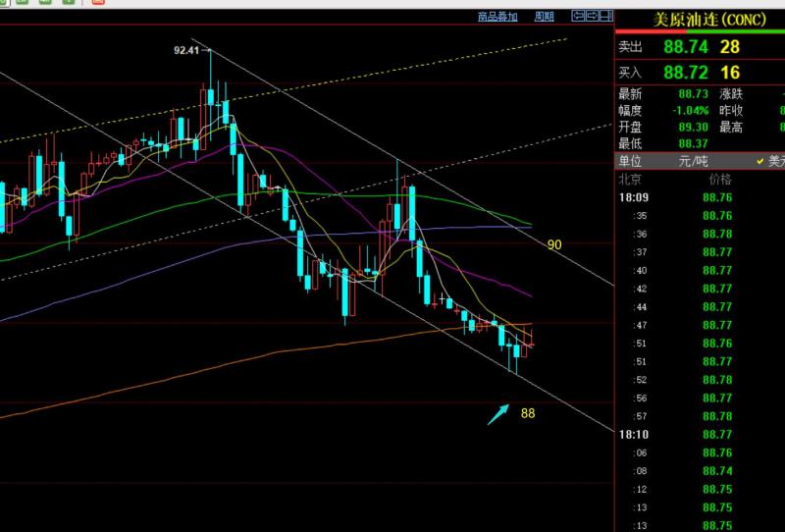Select the 开盘 open price 89.30
Image resolution: width=785 pixels, height=532 pixels.
[x=694, y=128]
